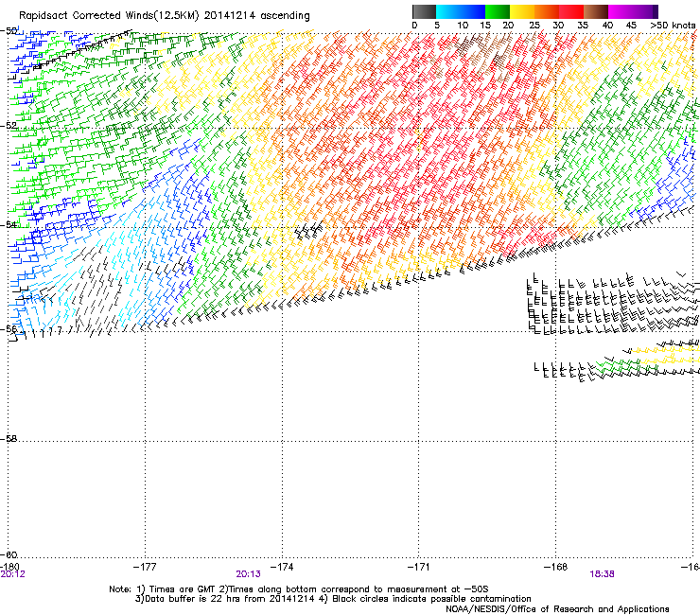Click the 'Data buffer is 22 hrs' note
This screenshot has height=615, width=700.
333,599
